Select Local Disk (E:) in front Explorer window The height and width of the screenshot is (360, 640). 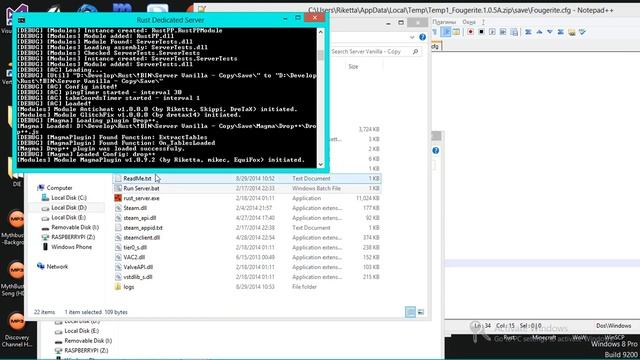(x=68, y=217)
